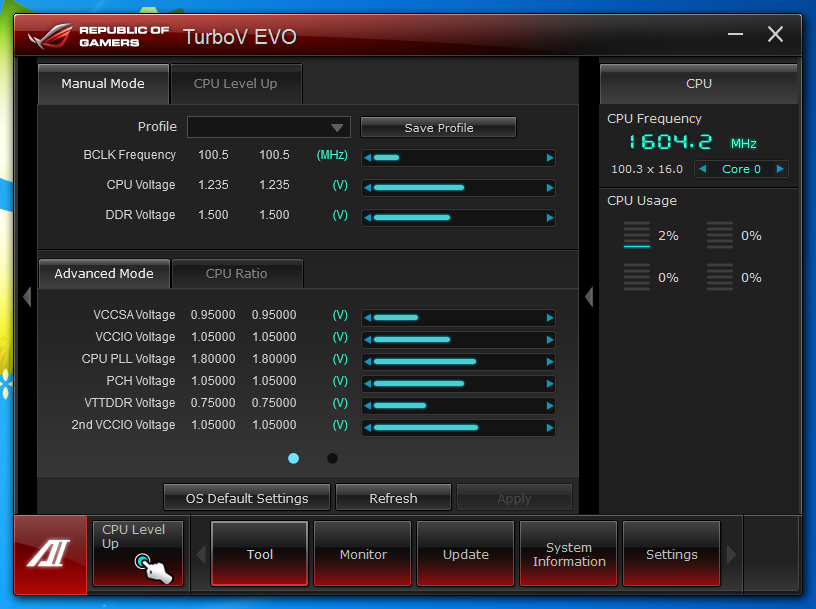This screenshot has height=609, width=816.
Task: Click the Apply button
Action: point(514,498)
